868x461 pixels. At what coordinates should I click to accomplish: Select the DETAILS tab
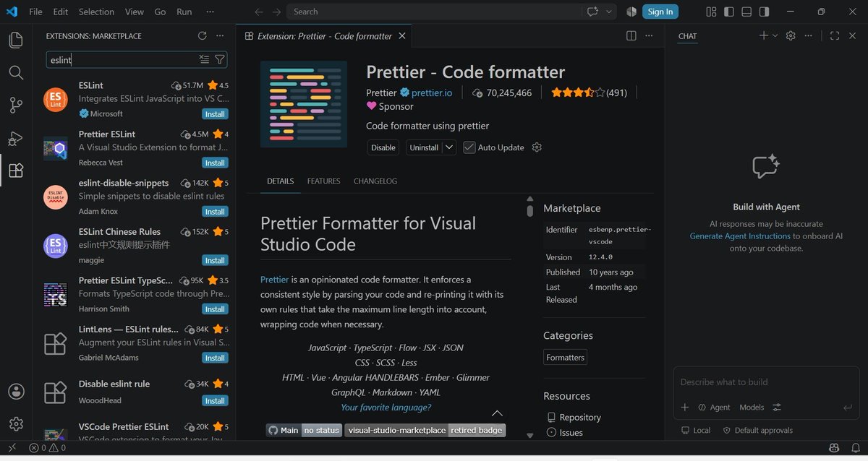pyautogui.click(x=280, y=181)
